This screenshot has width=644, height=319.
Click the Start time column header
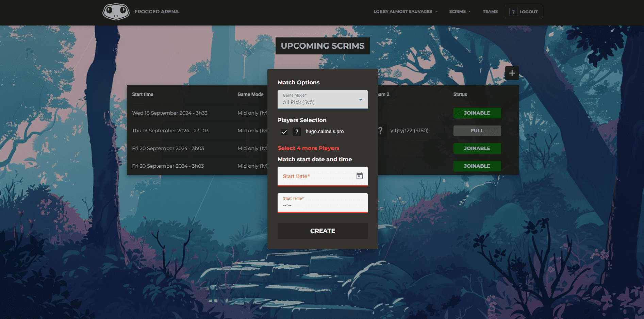pos(143,94)
